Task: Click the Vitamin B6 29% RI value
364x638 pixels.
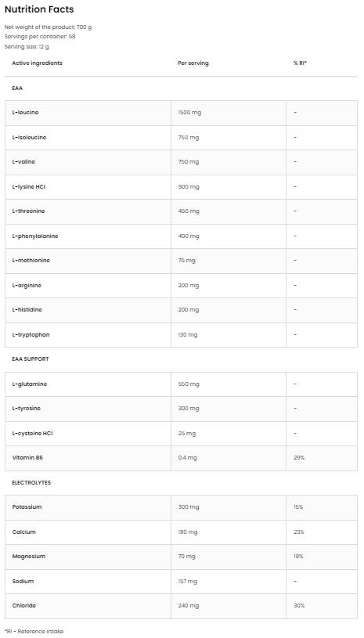Action: [299, 458]
